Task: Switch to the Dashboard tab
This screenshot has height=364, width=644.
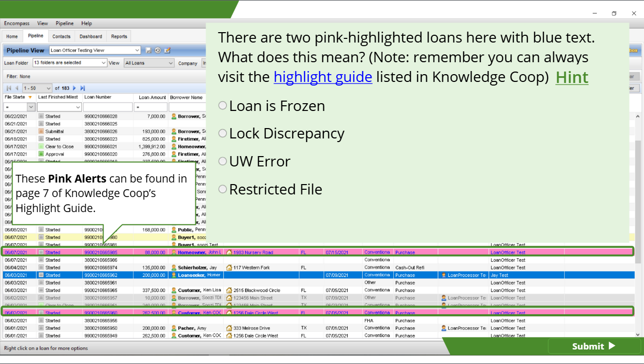Action: click(91, 36)
